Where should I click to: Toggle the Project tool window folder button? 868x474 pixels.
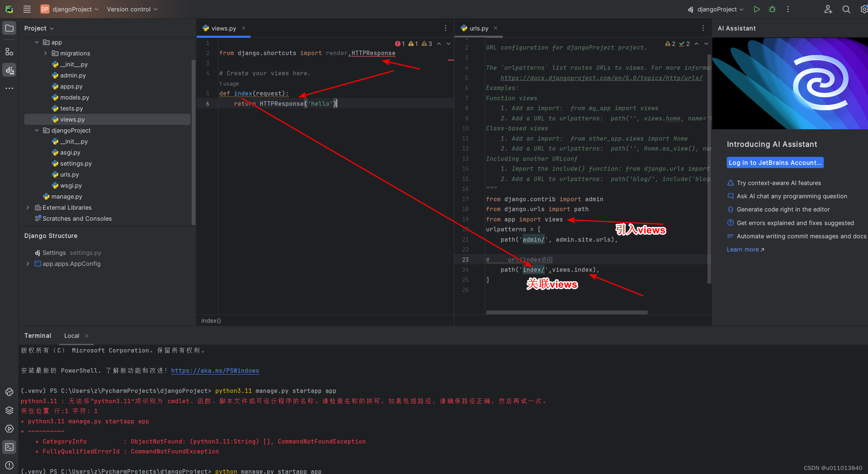(x=9, y=28)
